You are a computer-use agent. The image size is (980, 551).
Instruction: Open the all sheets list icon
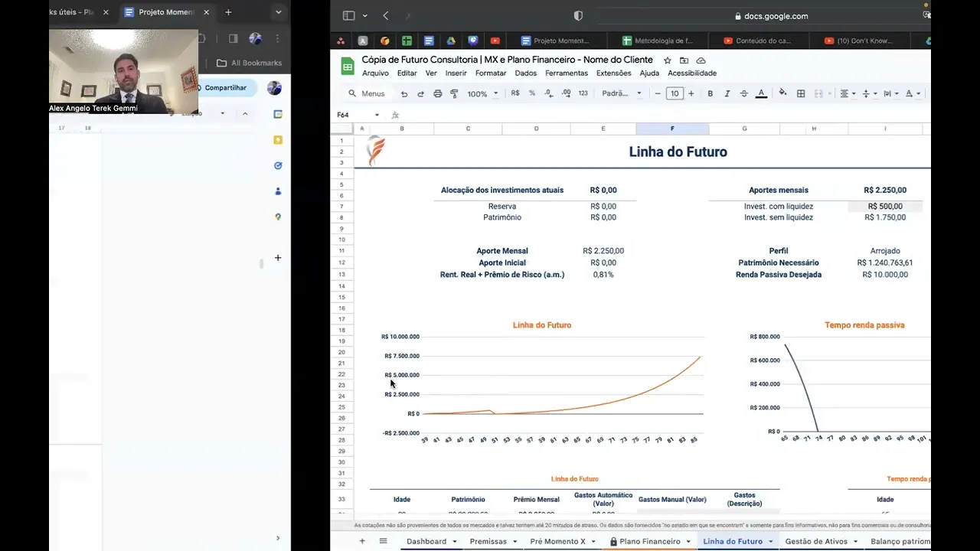click(x=384, y=541)
